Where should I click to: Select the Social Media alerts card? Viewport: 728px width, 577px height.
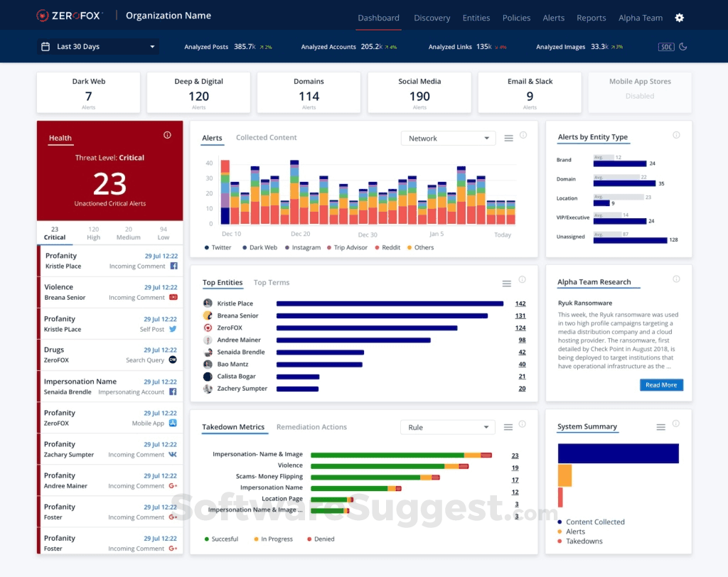pos(419,92)
